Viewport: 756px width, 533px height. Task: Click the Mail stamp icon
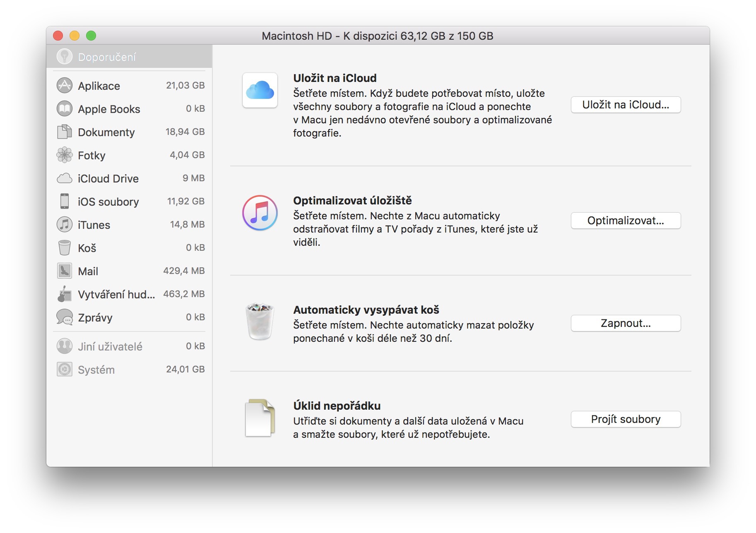point(64,271)
